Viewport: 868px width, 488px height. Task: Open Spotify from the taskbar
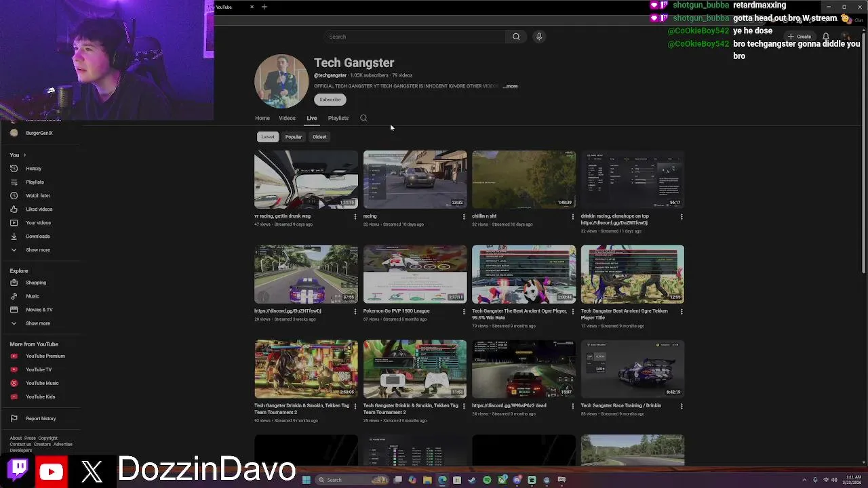click(487, 480)
